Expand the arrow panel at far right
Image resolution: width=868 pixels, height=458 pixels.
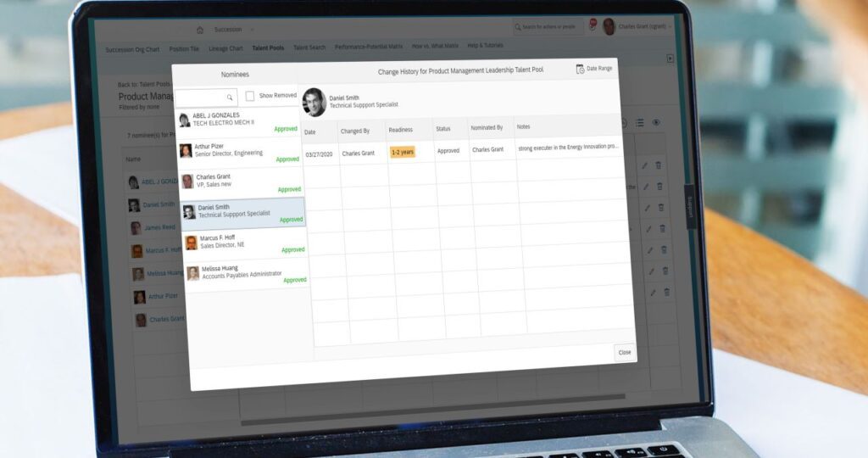(670, 59)
